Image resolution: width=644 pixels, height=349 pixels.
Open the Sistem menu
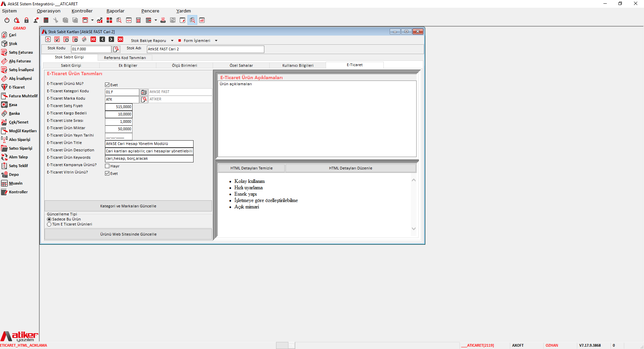(x=9, y=11)
